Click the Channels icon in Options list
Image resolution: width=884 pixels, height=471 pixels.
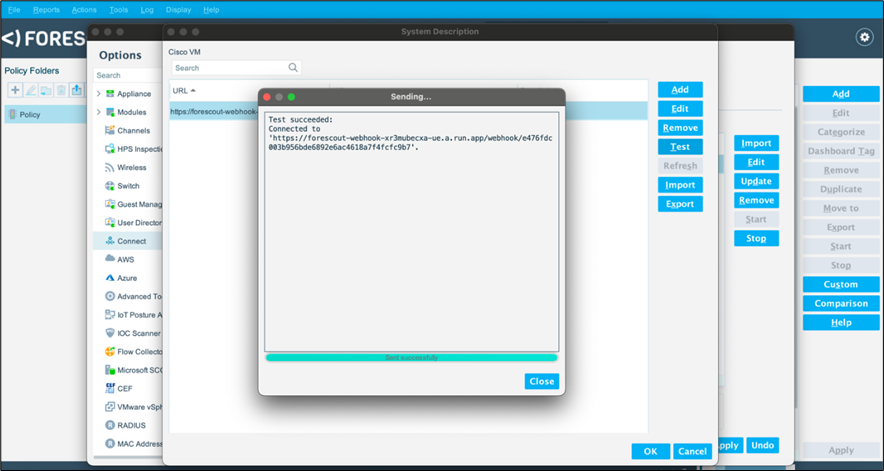(x=110, y=130)
